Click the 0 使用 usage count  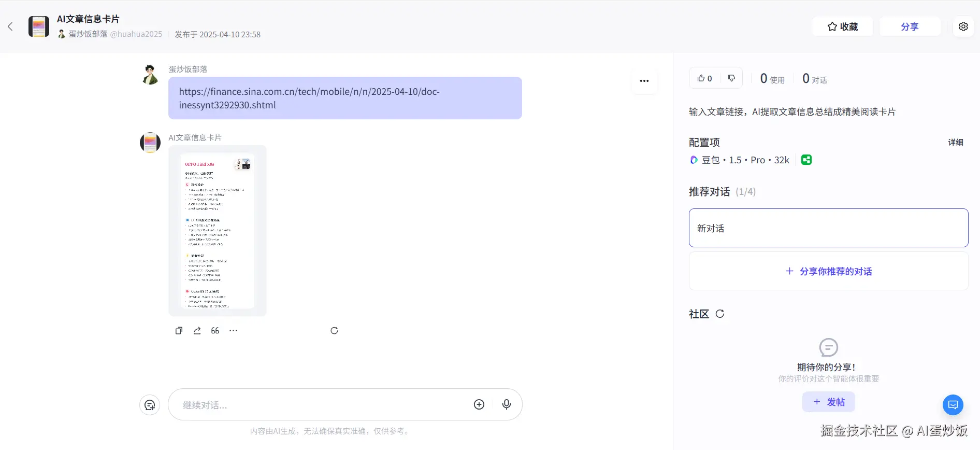[772, 79]
